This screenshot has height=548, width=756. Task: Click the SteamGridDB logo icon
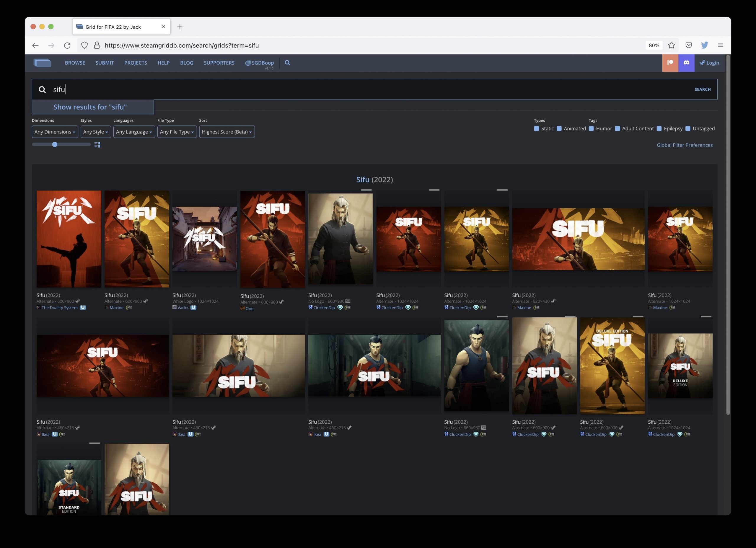pos(42,63)
